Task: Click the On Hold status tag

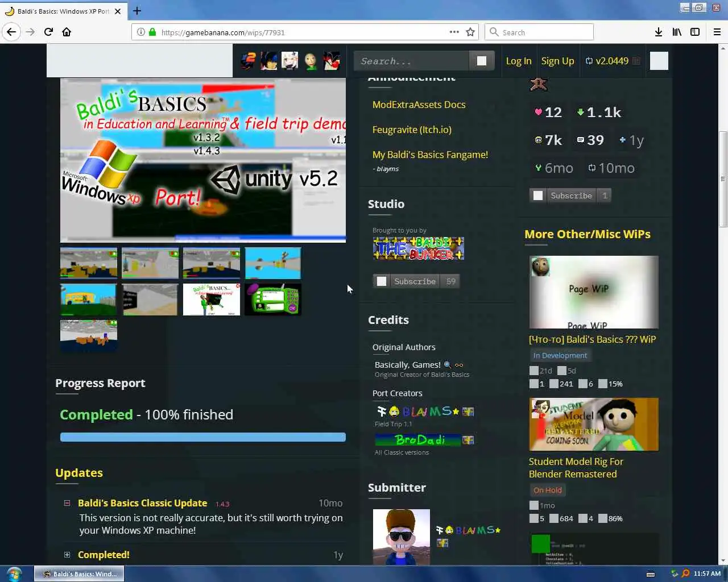Action: (x=547, y=490)
